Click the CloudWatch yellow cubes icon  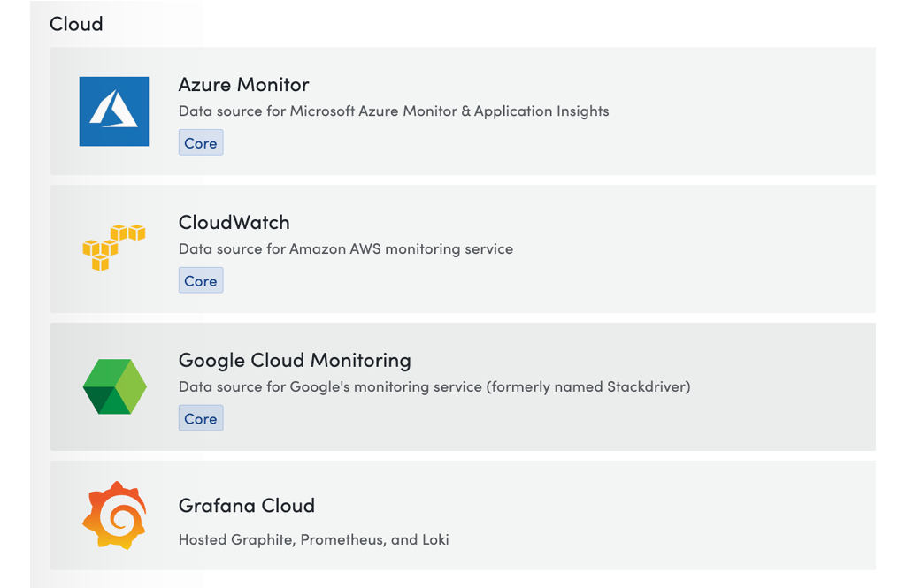click(114, 248)
